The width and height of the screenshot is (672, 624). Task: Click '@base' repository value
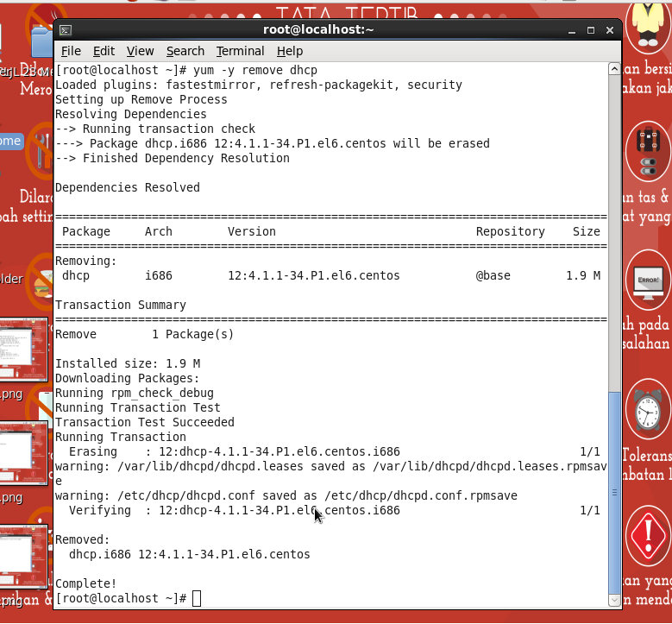click(493, 276)
